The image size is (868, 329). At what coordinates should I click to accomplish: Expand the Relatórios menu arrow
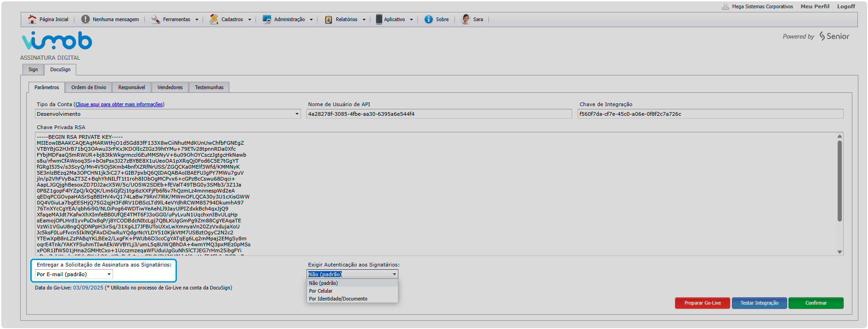[364, 20]
